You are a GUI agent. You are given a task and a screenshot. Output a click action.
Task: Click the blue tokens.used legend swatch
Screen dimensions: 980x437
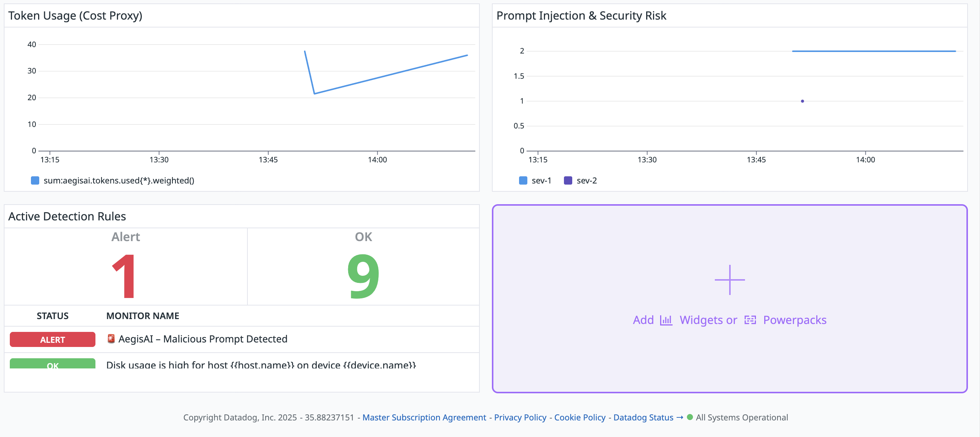point(35,180)
